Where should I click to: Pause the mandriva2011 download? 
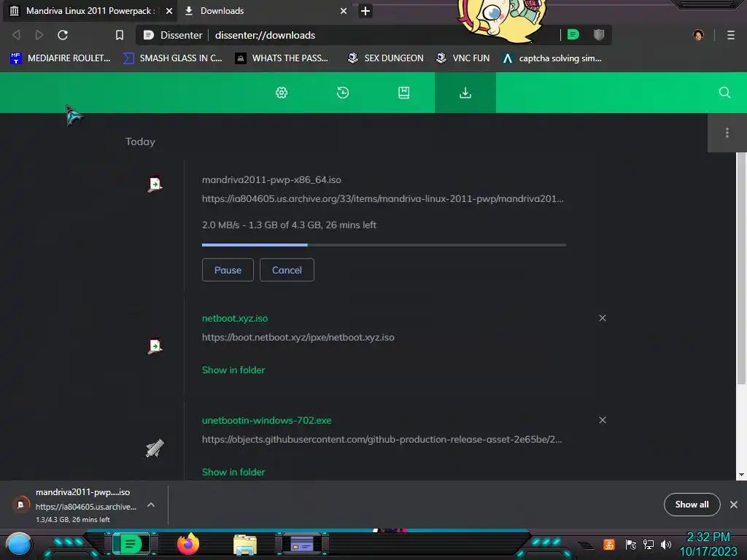(228, 270)
